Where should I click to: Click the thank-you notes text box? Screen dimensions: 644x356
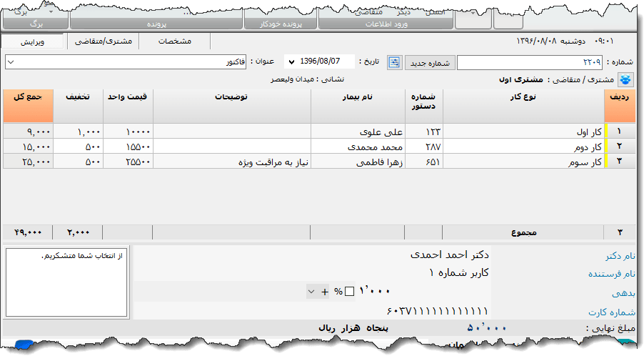[66, 282]
